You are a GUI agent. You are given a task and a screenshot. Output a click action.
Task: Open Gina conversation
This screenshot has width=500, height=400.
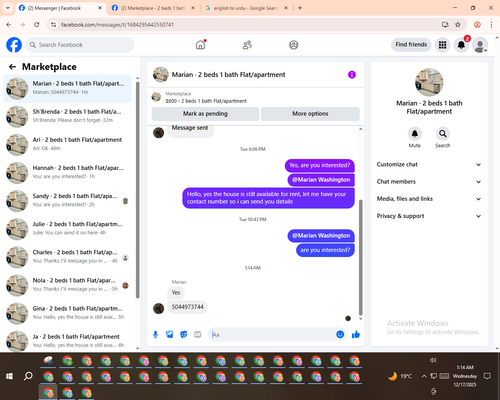[68, 313]
